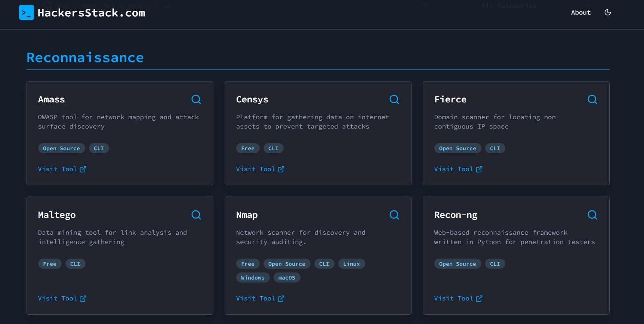Select the Open Source tag on Fierce

(457, 148)
